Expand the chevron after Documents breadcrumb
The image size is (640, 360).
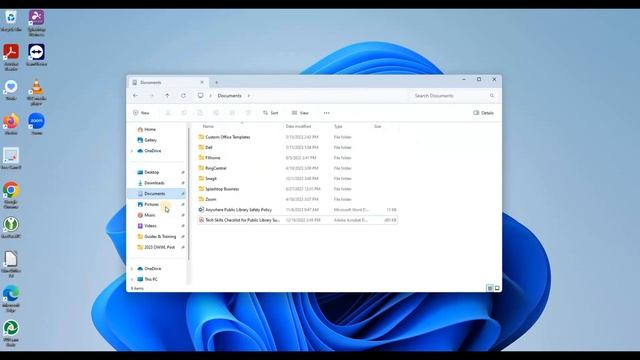[249, 96]
